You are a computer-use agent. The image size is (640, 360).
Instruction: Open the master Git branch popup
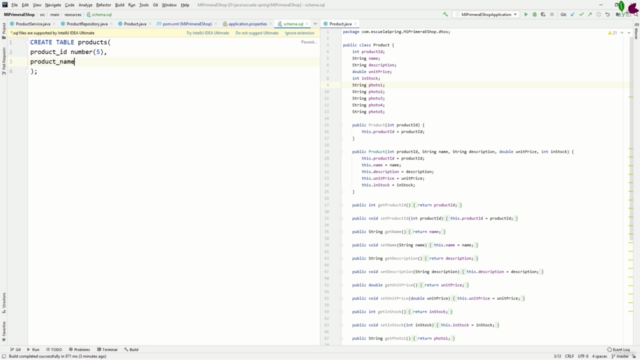pos(620,356)
